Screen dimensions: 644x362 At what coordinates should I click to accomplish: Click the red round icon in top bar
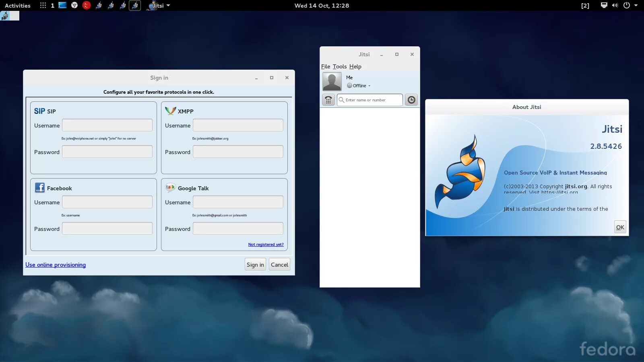(x=87, y=5)
